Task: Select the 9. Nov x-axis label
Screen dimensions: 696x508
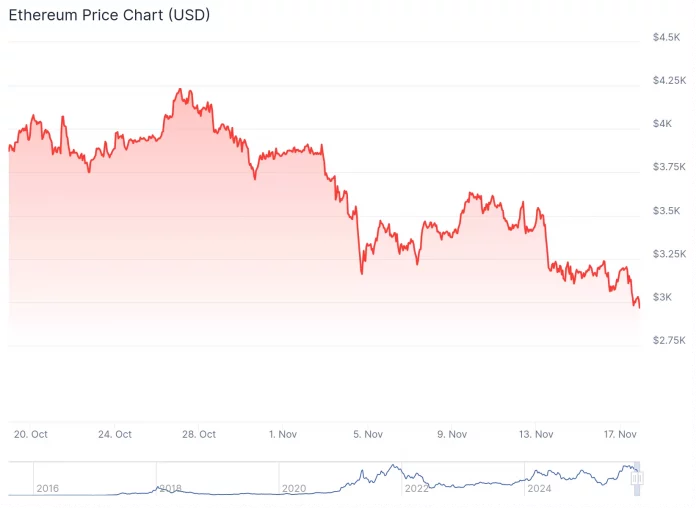Action: [452, 434]
